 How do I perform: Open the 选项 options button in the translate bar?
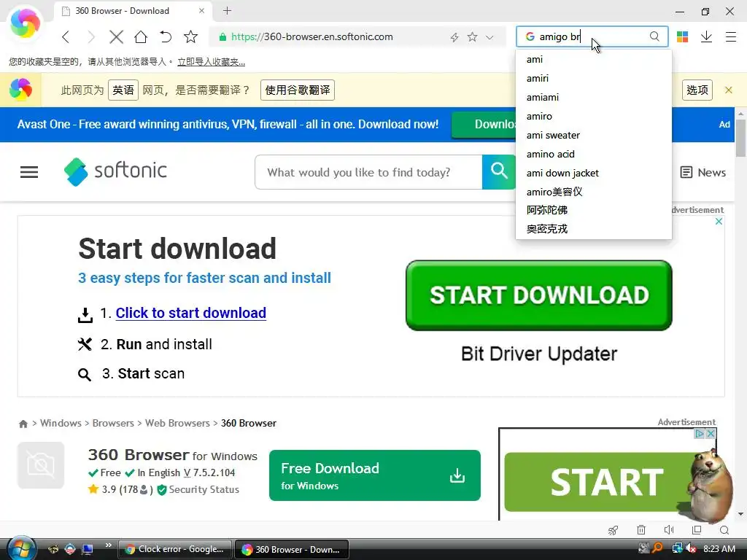click(x=697, y=90)
